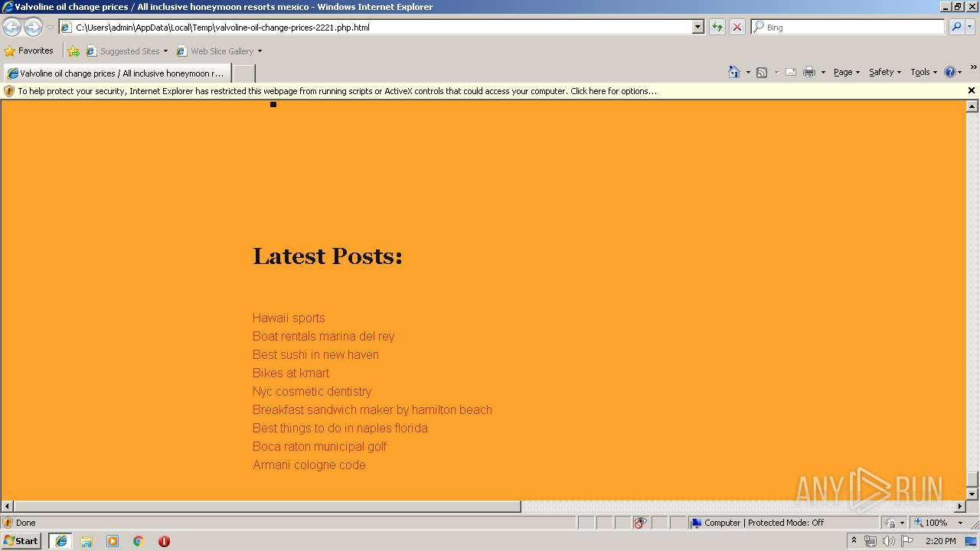
Task: Expand the address bar history dropdown
Action: tap(697, 27)
